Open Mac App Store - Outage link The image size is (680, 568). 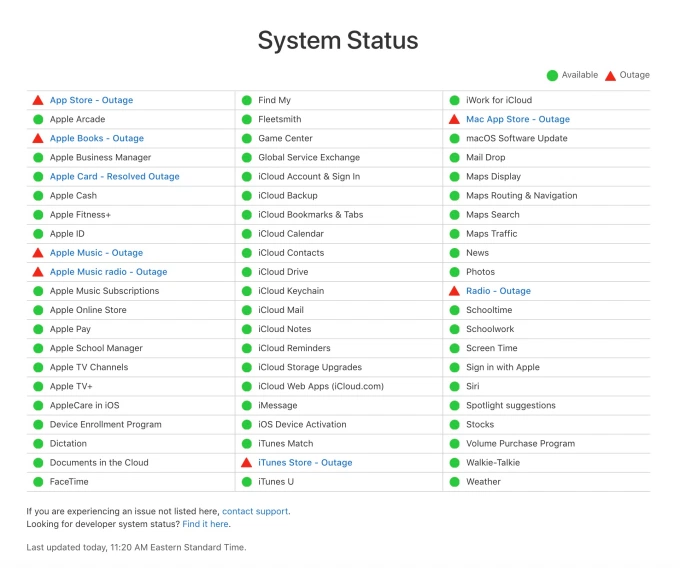pos(517,119)
